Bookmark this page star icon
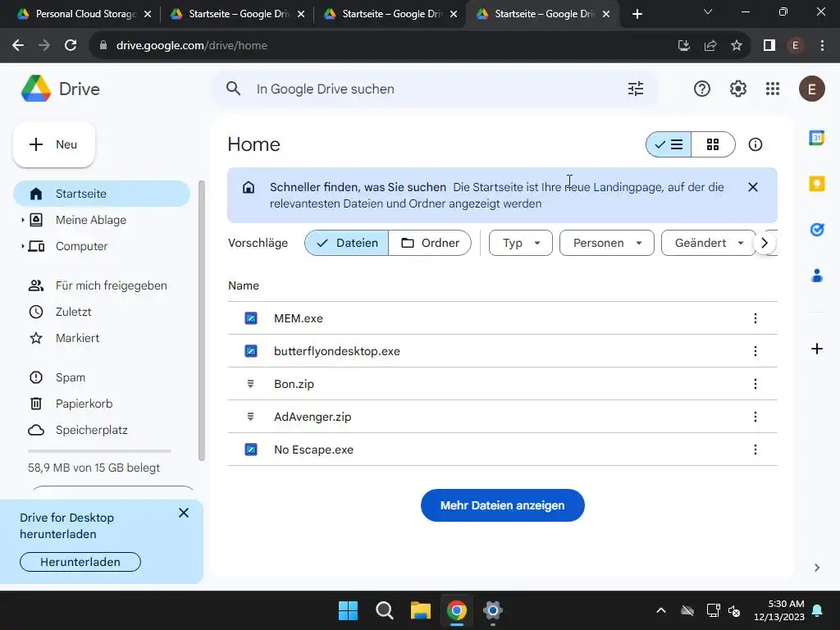The image size is (840, 630). (736, 46)
